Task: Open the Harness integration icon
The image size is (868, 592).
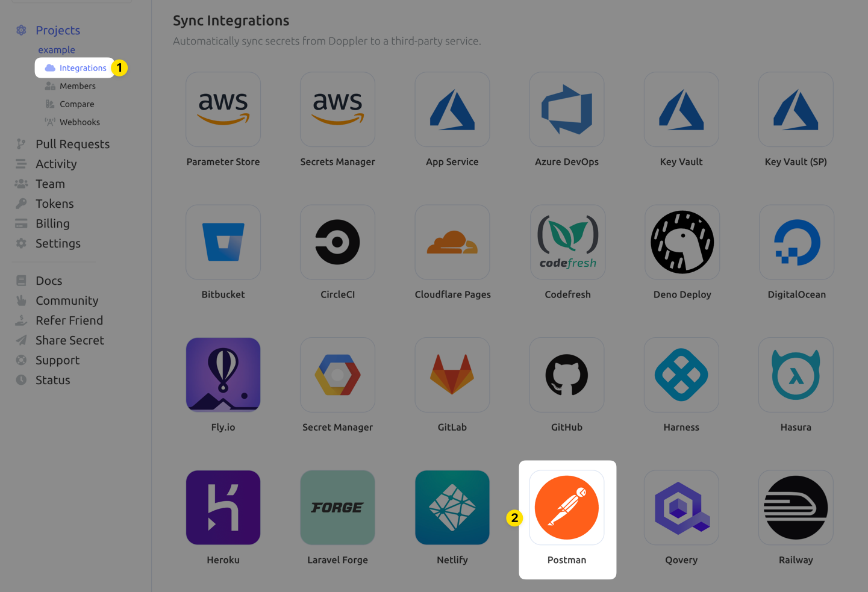Action: (x=681, y=375)
